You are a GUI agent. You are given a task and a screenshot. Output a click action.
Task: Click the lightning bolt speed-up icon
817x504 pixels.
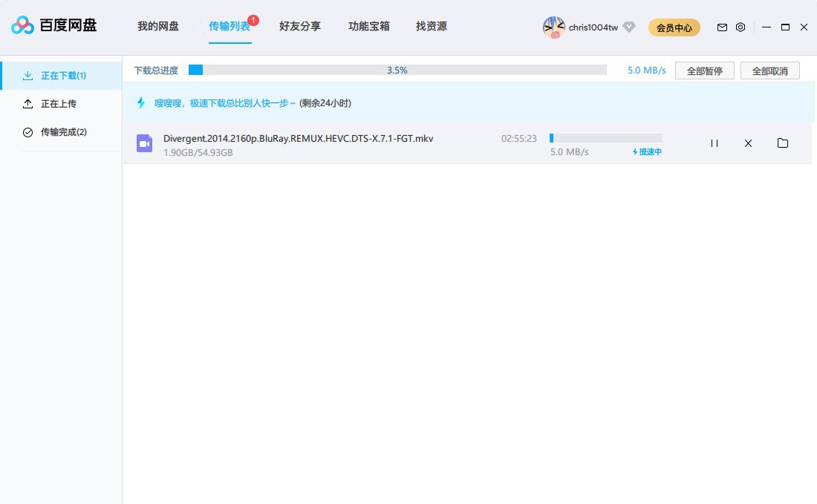(x=140, y=102)
